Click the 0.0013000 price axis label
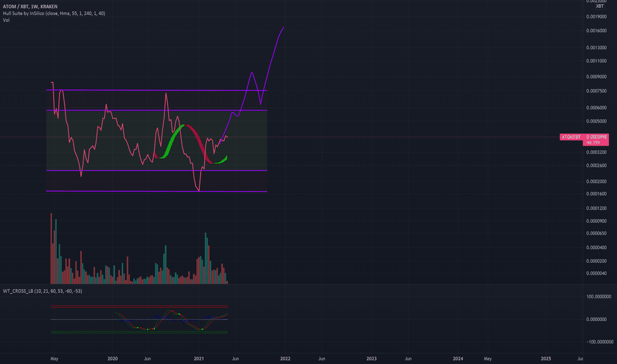 click(x=596, y=48)
